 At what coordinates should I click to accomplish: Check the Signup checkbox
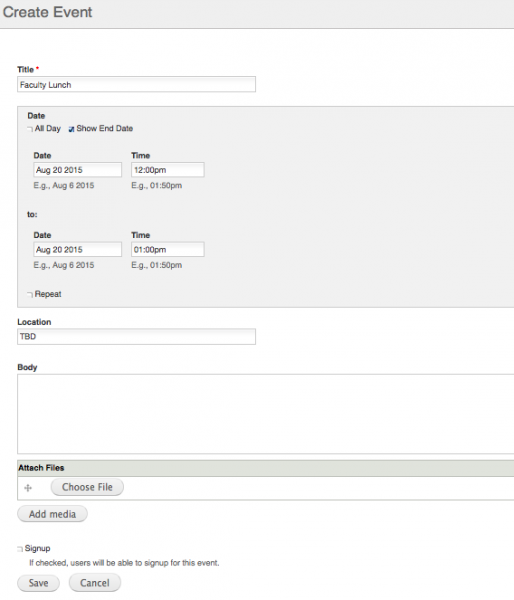pos(20,549)
